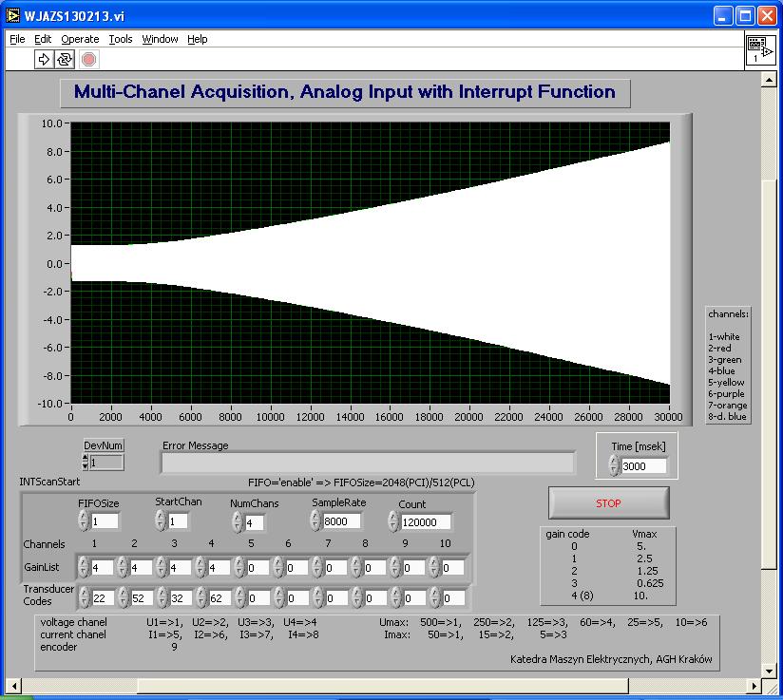Open the Tools menu
The height and width of the screenshot is (700, 783).
point(121,39)
